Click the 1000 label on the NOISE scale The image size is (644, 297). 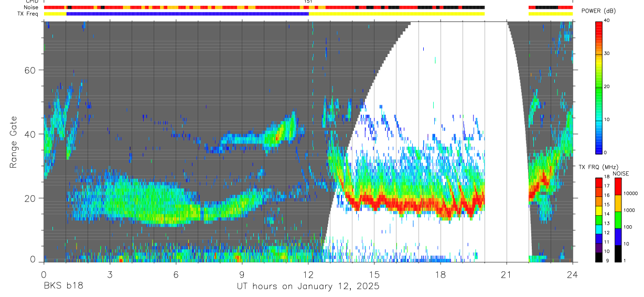pos(629,211)
